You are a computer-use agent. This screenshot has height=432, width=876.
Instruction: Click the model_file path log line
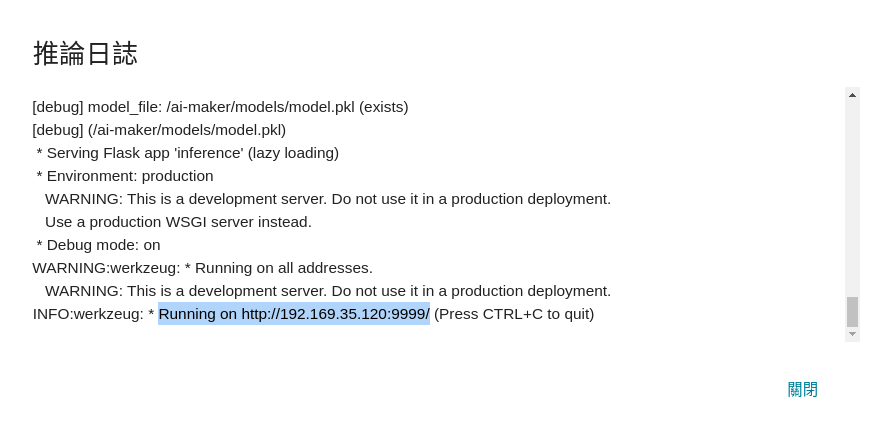pyautogui.click(x=220, y=107)
